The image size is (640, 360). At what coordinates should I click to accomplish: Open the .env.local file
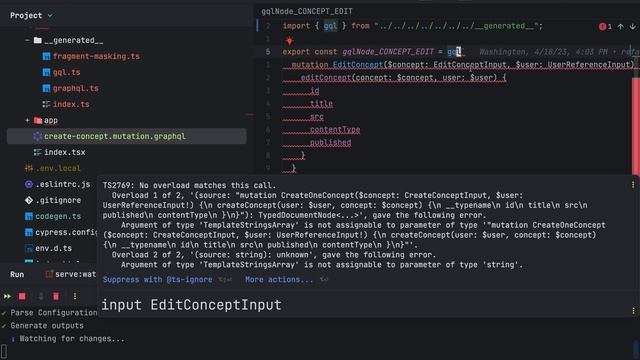pyautogui.click(x=58, y=168)
